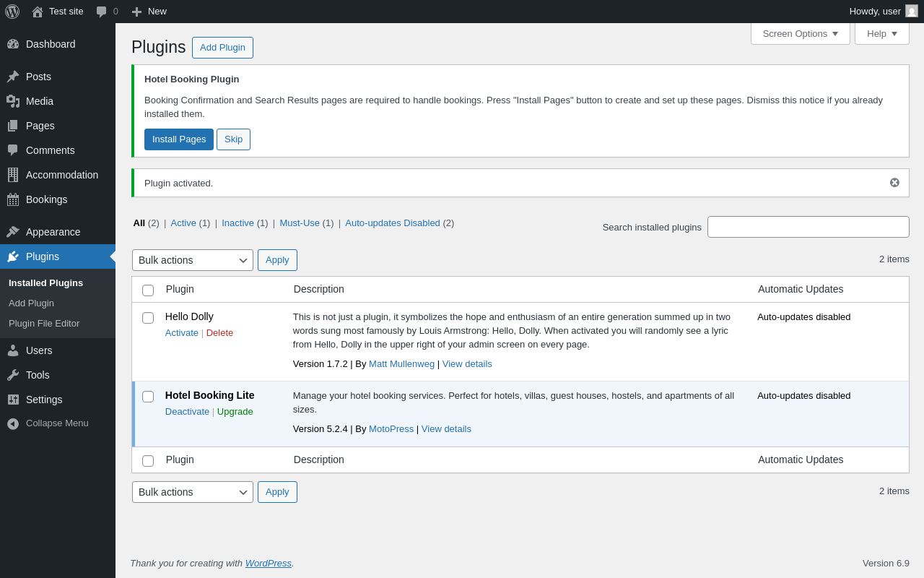Viewport: 924px width, 578px height.
Task: Click the user avatar icon
Action: coord(912,12)
